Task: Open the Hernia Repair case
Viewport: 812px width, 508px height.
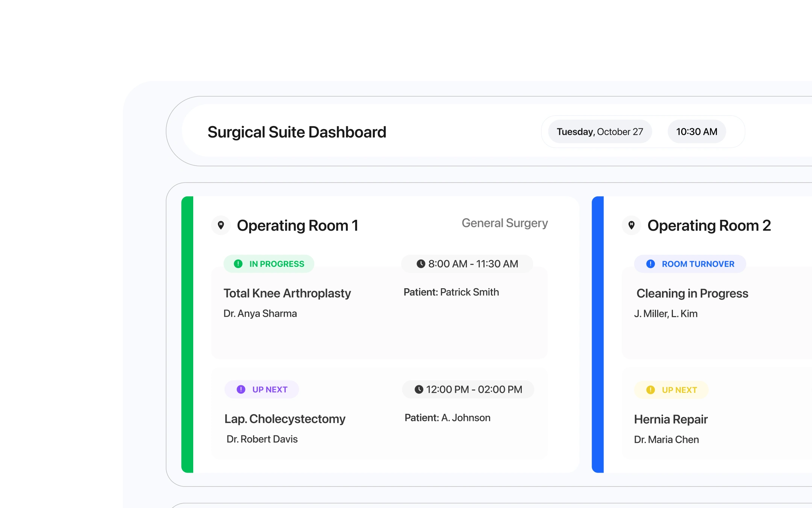Action: coord(671,419)
